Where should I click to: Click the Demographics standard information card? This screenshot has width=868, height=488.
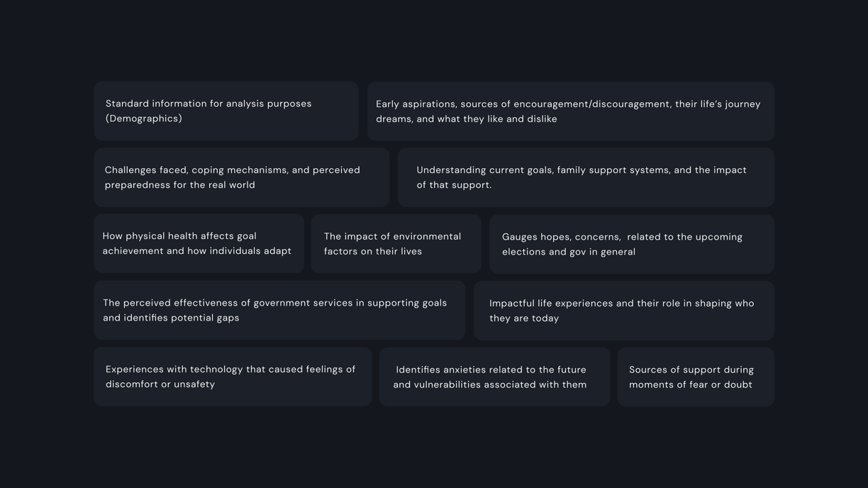click(226, 111)
